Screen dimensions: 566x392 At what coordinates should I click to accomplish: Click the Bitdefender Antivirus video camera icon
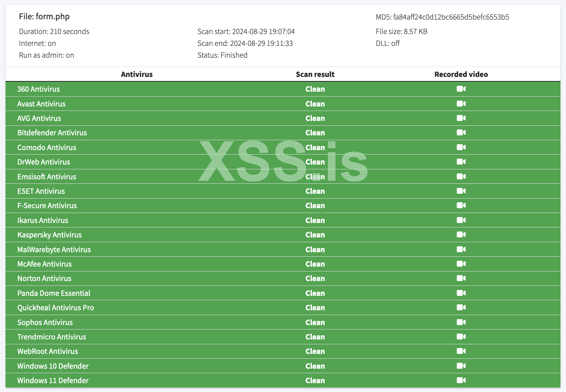point(461,133)
